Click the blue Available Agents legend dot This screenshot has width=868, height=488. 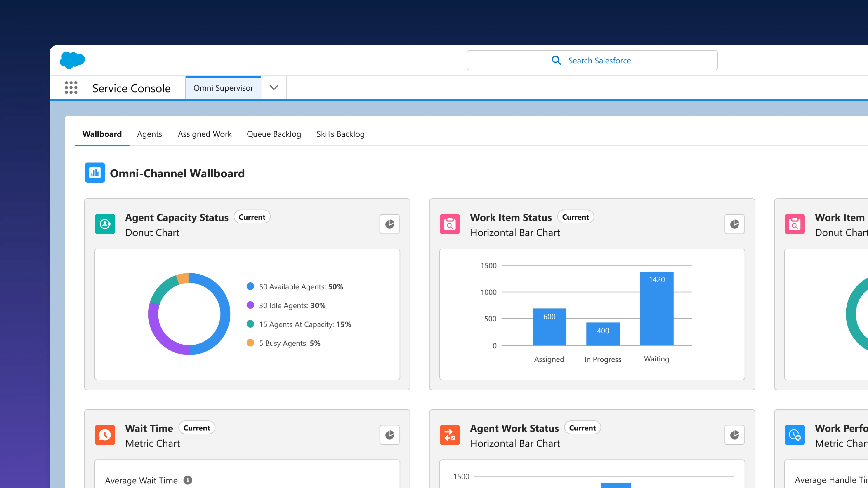(250, 286)
